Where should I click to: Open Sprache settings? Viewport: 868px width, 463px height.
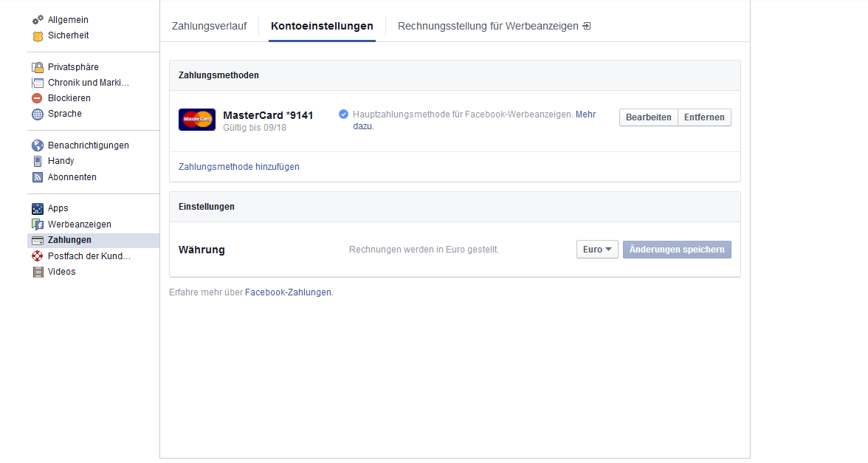(65, 114)
